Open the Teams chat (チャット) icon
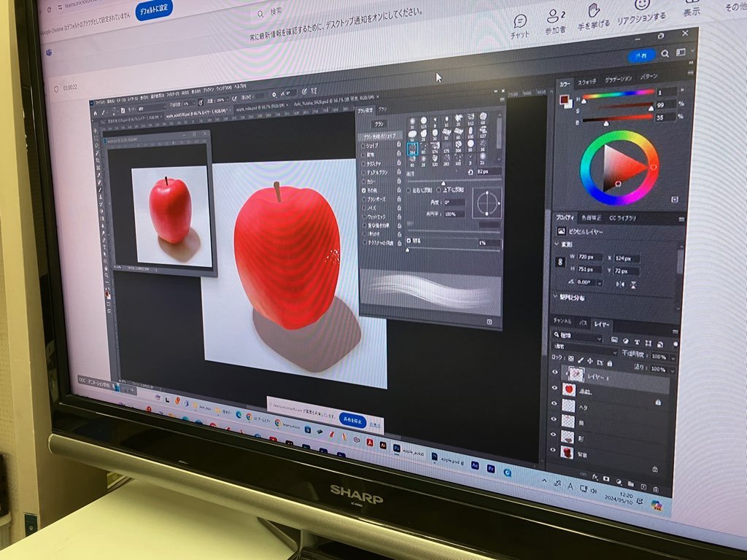Viewport: 747px width, 560px height. [x=519, y=21]
